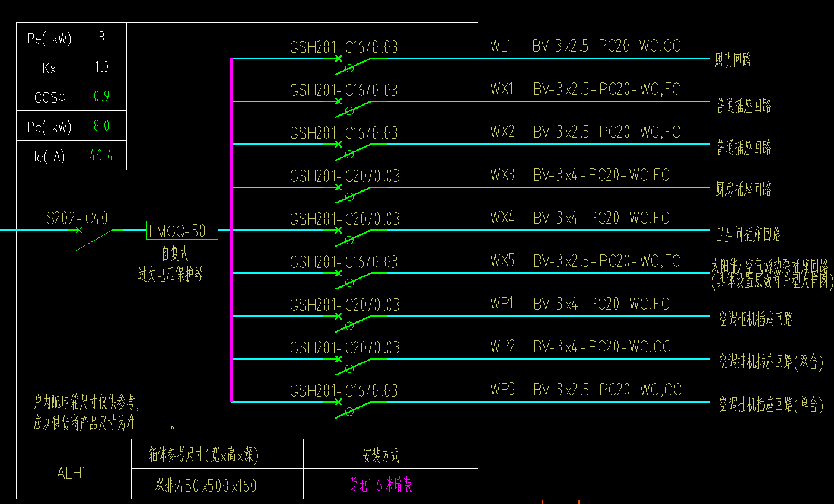834x504 pixels.
Task: Select the S202-C40 main breaker label
Action: point(77,218)
